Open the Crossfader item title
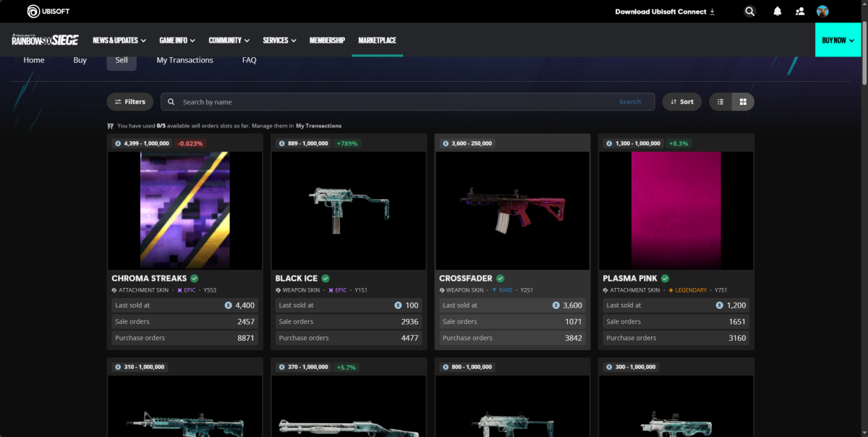868x437 pixels. click(x=466, y=279)
